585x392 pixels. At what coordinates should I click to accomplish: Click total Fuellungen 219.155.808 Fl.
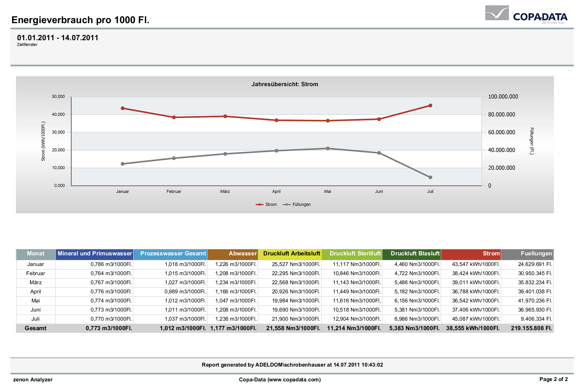[532, 328]
